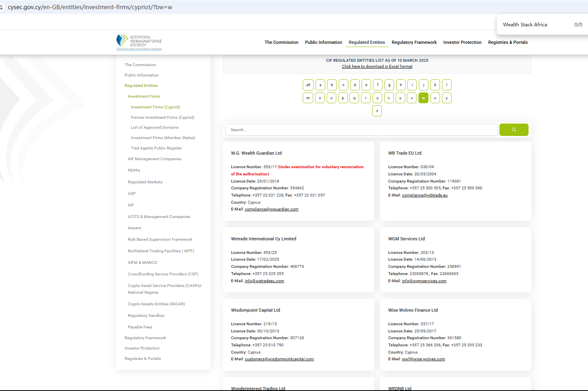588x391 pixels.
Task: Open The Commission top menu item
Action: pos(281,42)
